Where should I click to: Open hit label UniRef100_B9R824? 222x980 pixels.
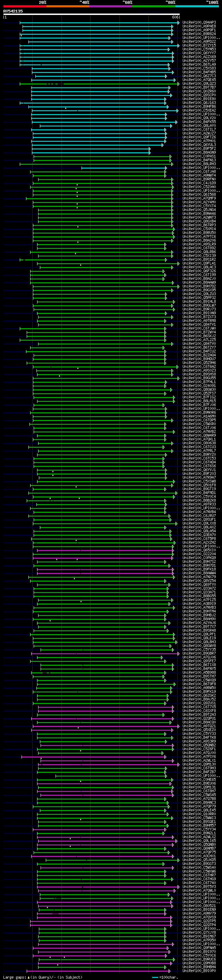[199, 34]
